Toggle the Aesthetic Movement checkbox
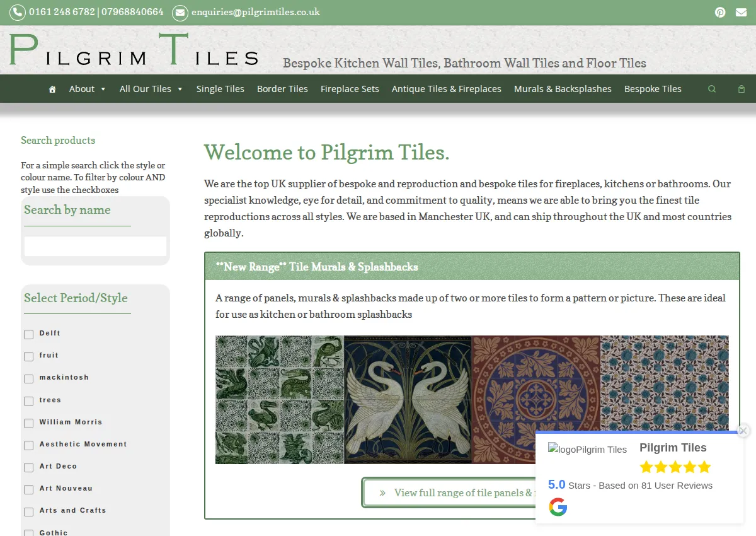756x536 pixels. tap(28, 445)
